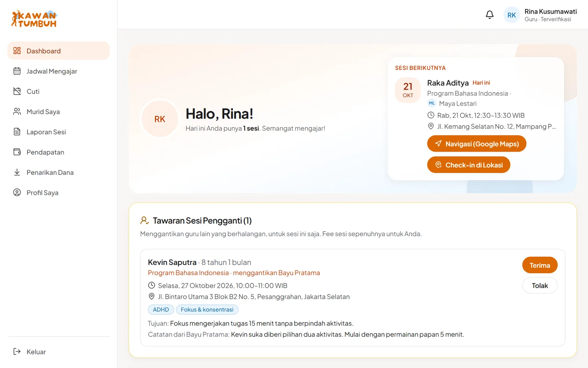This screenshot has width=588, height=368.
Task: Open the Dashboard menu item
Action: click(58, 51)
